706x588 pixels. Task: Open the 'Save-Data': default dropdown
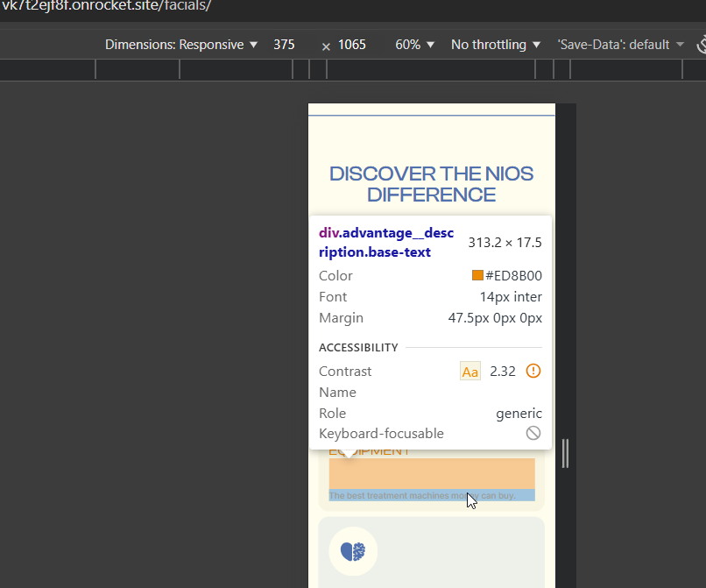pyautogui.click(x=620, y=45)
